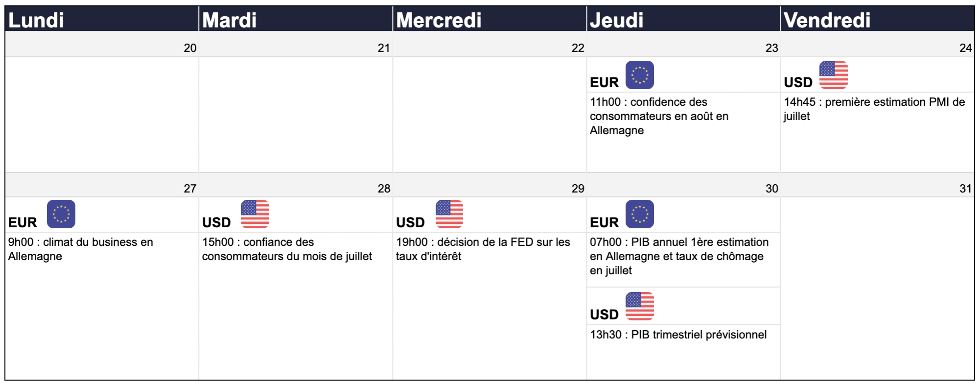980x386 pixels.
Task: Select the Lundi column header
Action: click(102, 20)
